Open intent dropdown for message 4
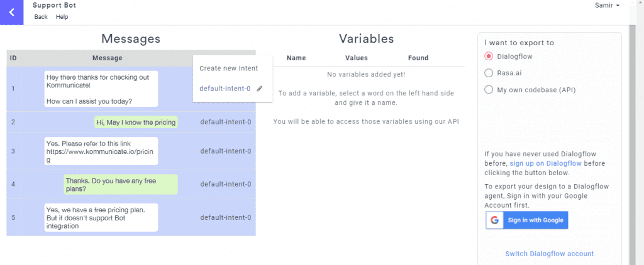Viewport: 644px width, 265px height. pos(226,184)
